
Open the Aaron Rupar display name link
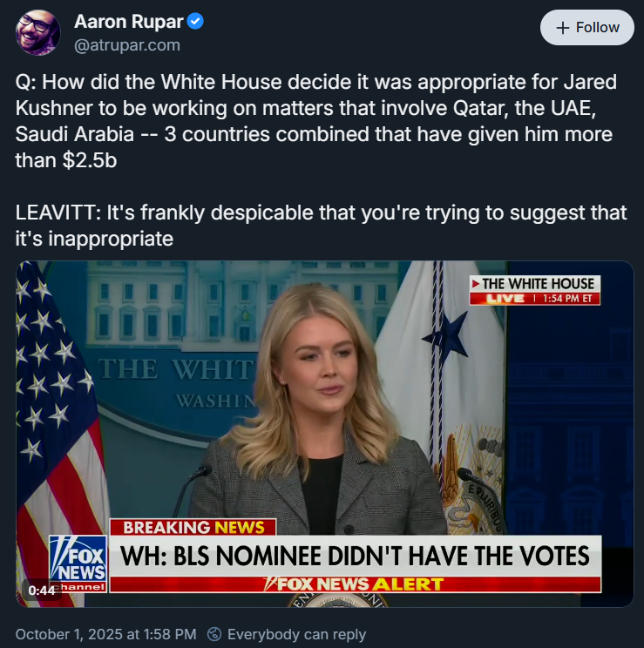(x=129, y=22)
